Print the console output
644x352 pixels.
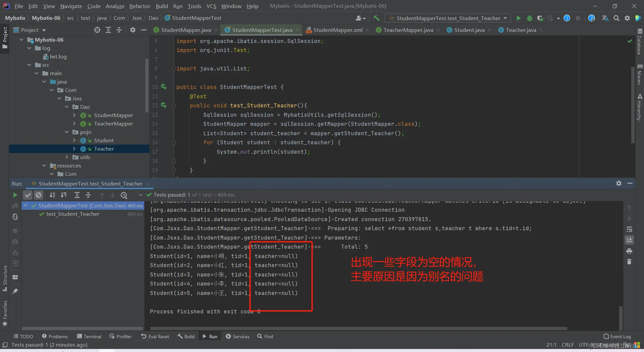coord(629,251)
